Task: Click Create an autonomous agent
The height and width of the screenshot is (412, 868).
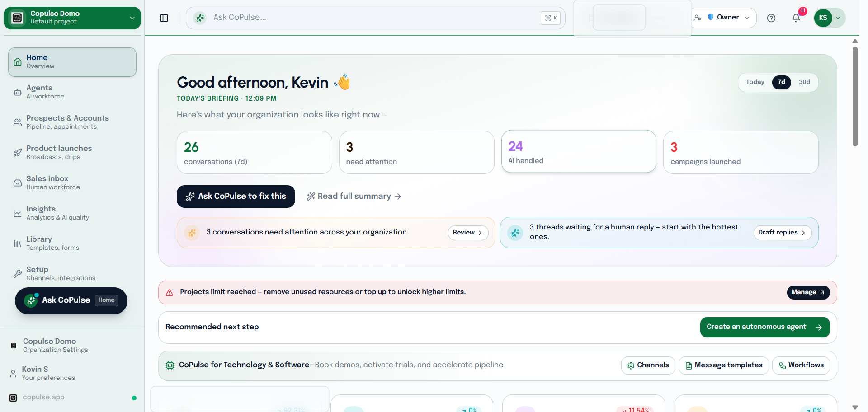Action: coord(765,328)
